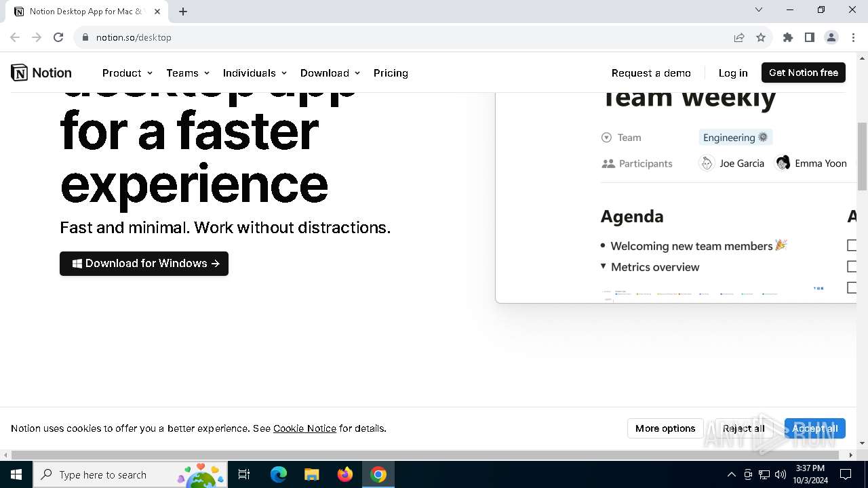Open the Chrome extensions puzzle icon

point(788,37)
